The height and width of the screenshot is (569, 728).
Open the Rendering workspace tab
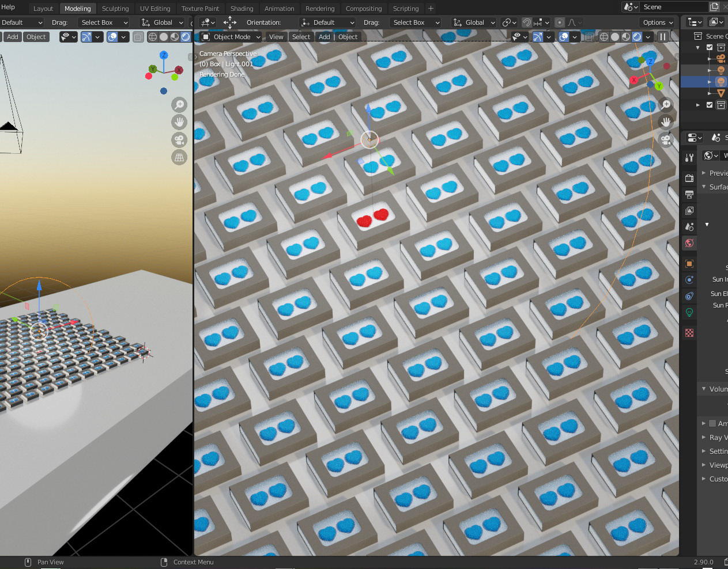pyautogui.click(x=320, y=9)
